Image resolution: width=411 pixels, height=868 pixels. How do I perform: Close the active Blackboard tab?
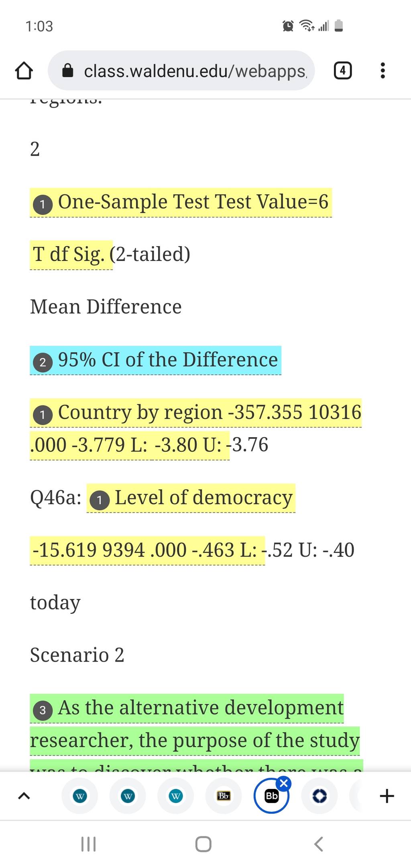[284, 783]
